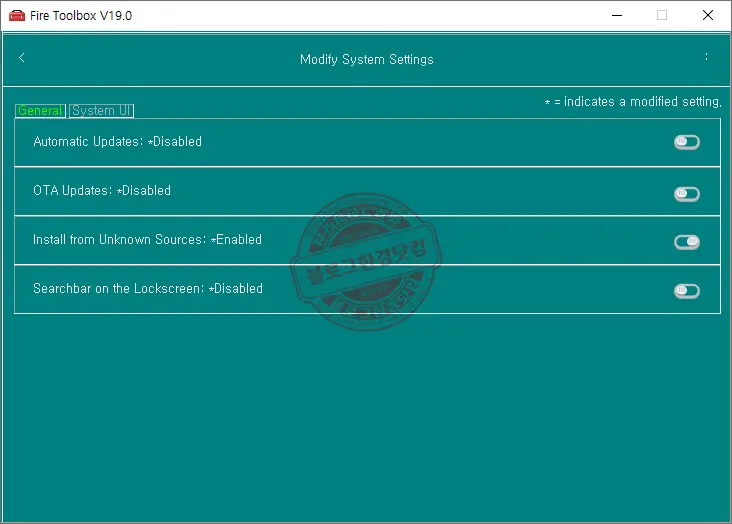
Task: Click the Fire Toolbox V19.0 window title
Action: [81, 15]
